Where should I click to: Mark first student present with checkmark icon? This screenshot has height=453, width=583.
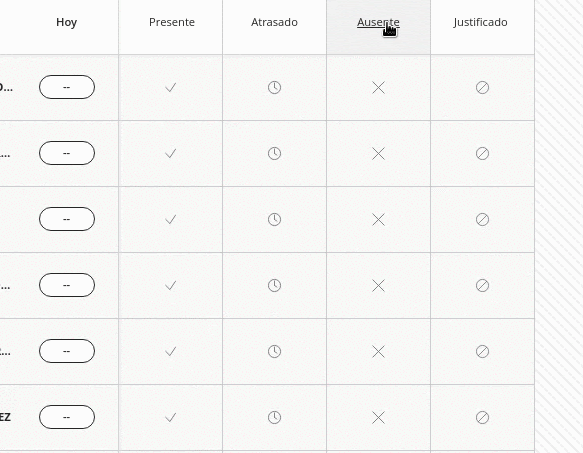170,87
